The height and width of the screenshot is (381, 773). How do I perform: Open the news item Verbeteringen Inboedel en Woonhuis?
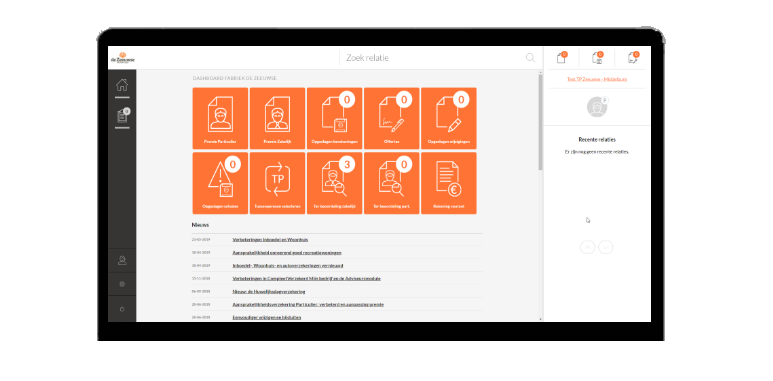click(x=270, y=240)
